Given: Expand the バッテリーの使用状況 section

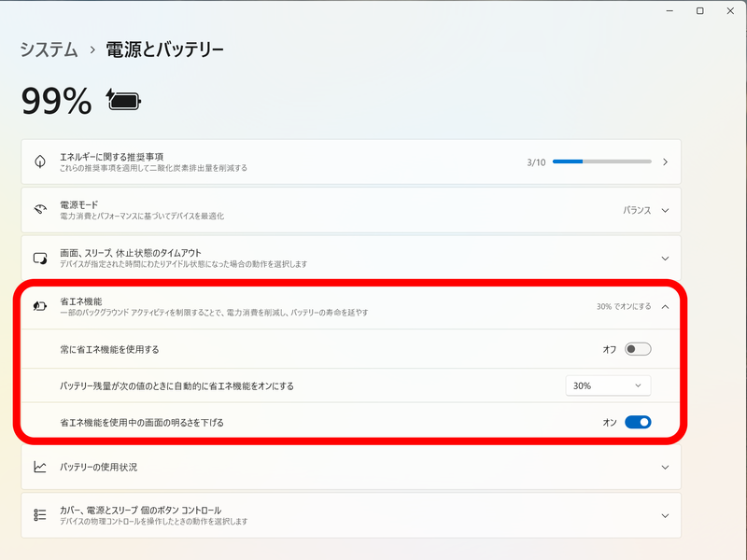Looking at the screenshot, I should (664, 467).
